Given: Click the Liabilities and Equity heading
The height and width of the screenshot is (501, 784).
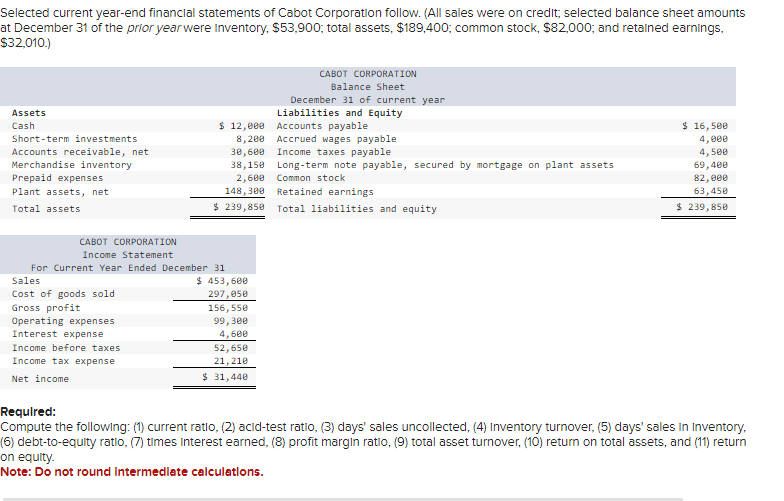Looking at the screenshot, I should click(340, 113).
